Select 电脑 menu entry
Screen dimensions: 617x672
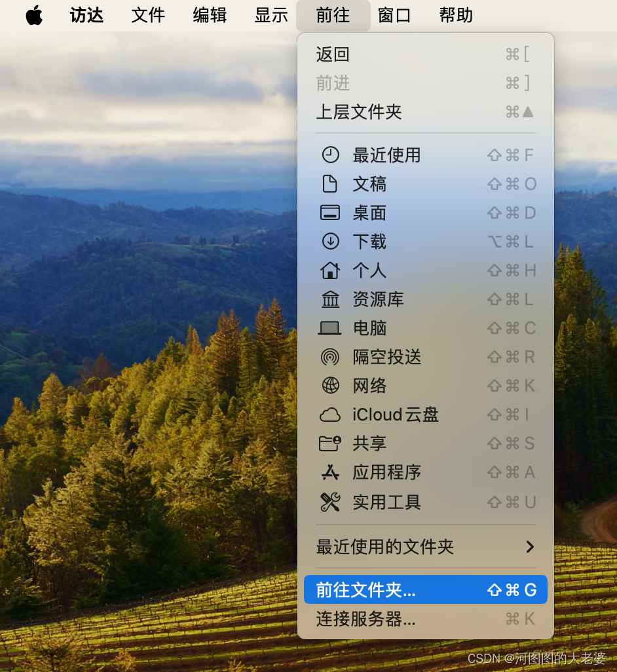[426, 328]
